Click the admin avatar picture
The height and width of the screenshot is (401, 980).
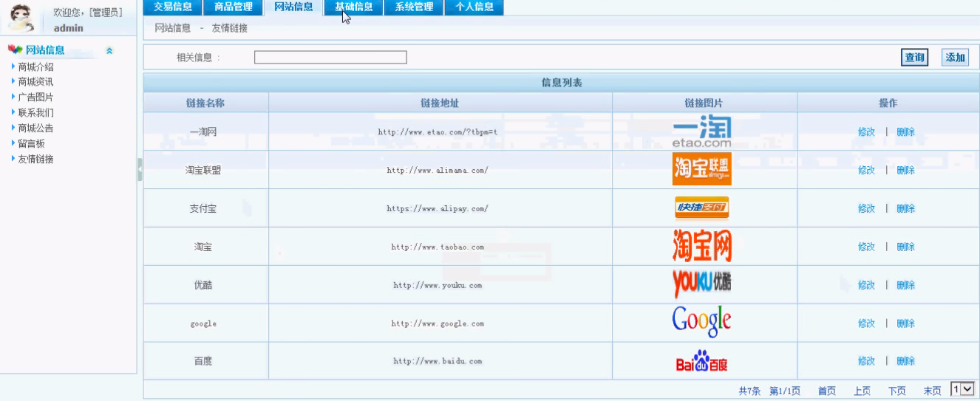pos(21,17)
